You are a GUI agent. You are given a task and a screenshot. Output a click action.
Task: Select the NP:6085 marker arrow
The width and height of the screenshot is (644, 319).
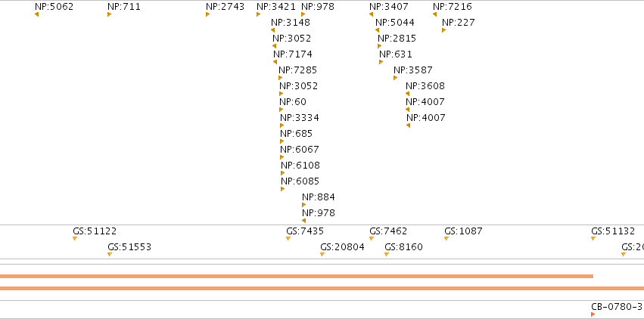282,189
